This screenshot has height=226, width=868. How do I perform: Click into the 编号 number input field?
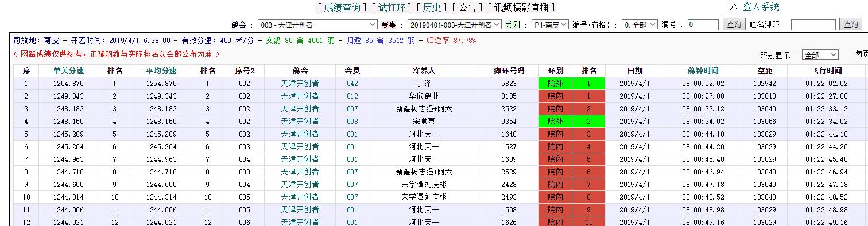(703, 25)
